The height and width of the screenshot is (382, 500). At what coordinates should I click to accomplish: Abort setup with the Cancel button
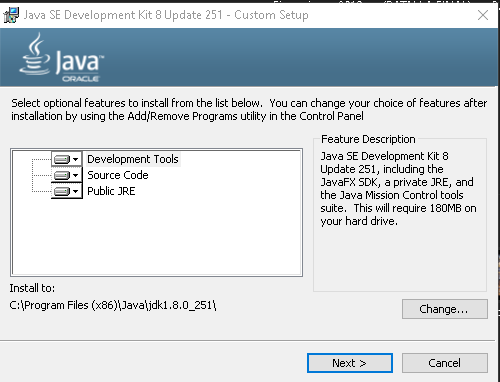pyautogui.click(x=445, y=363)
